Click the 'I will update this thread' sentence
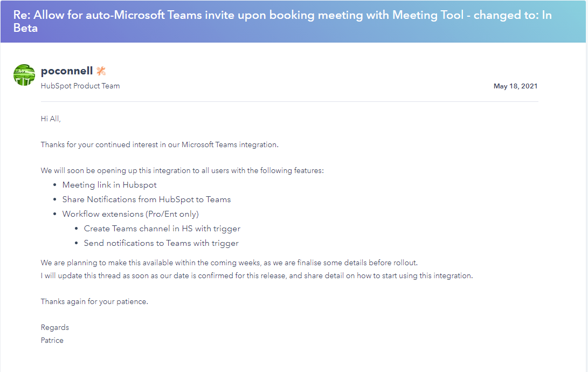Viewport: 588px width, 372px height. point(257,275)
